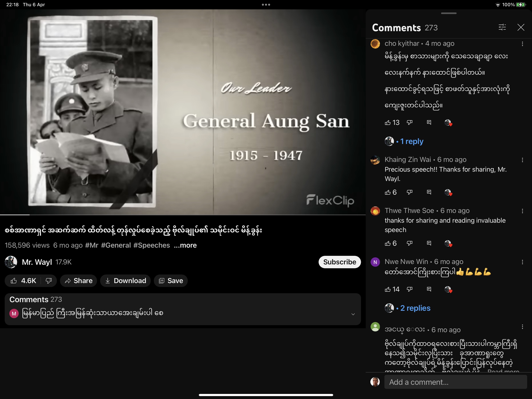
Task: Expand the 1 reply thread
Action: point(411,141)
